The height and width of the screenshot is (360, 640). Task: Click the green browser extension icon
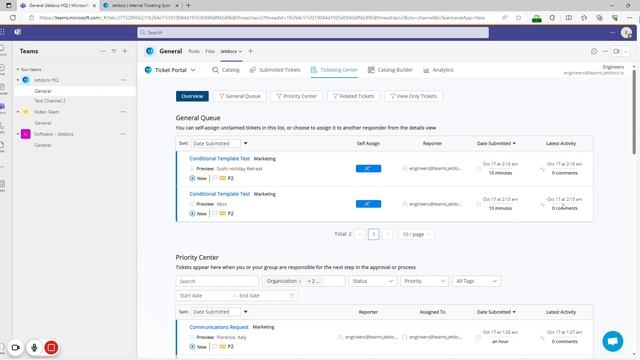(537, 18)
